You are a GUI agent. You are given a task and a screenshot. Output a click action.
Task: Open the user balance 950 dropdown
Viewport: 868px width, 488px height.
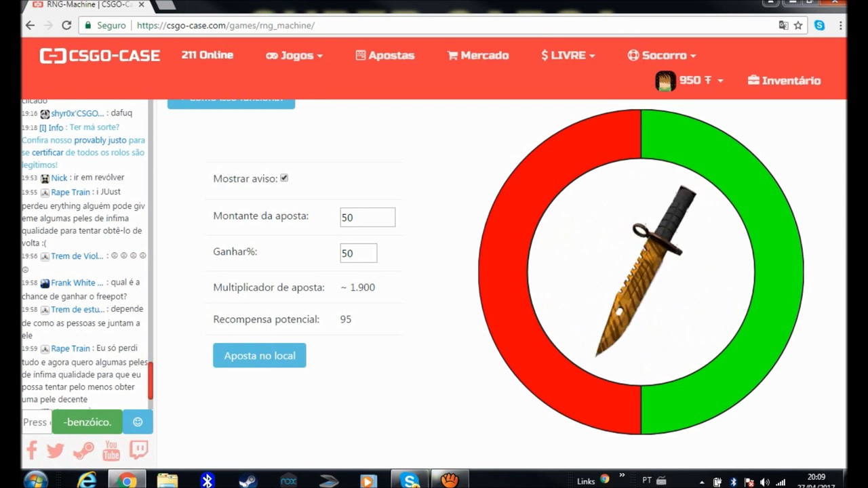[701, 81]
